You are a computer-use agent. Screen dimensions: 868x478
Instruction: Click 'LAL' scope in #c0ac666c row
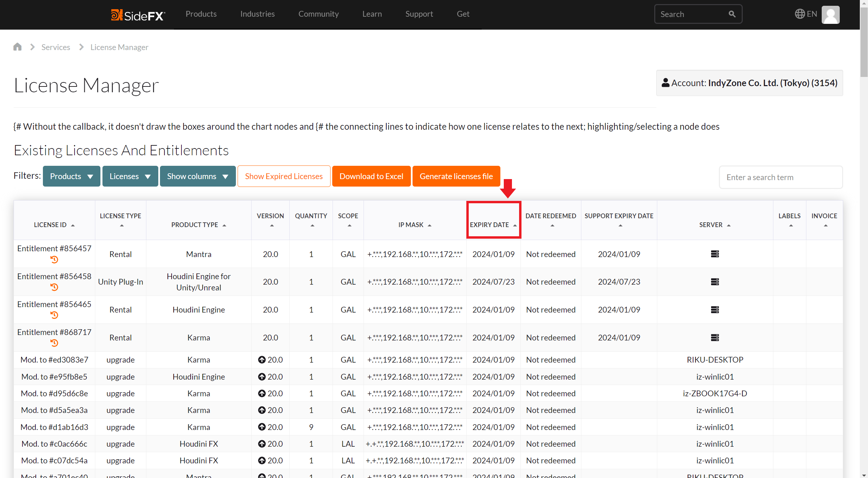[348, 444]
